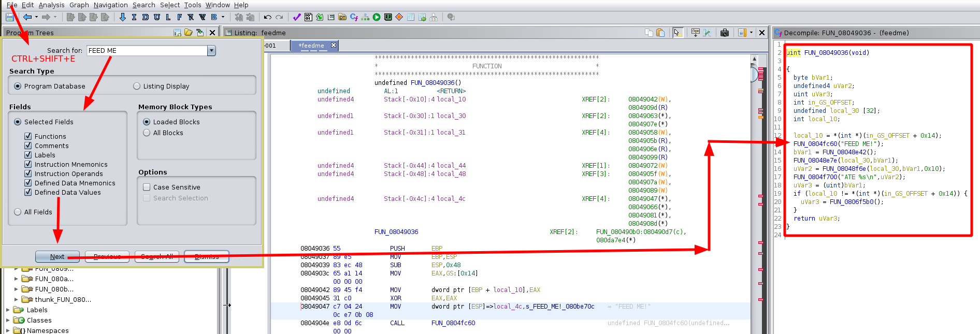
Task: Open the forward-navigation history dropdown
Action: [x=55, y=17]
